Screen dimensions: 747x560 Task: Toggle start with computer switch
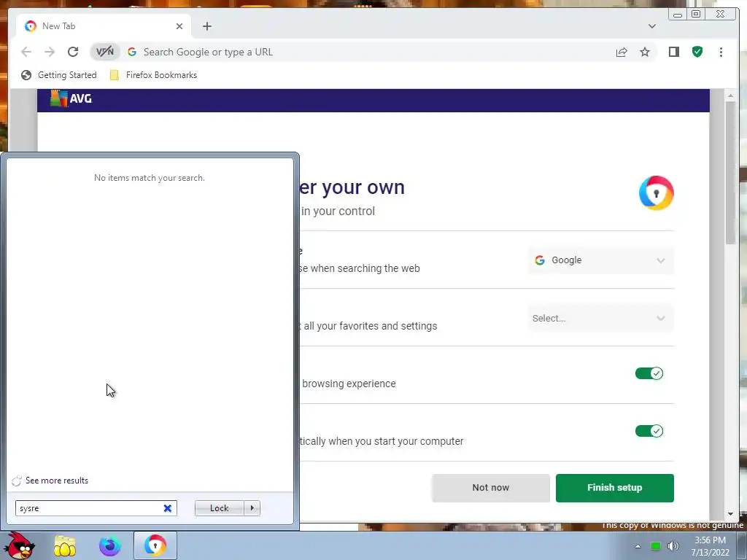(649, 431)
